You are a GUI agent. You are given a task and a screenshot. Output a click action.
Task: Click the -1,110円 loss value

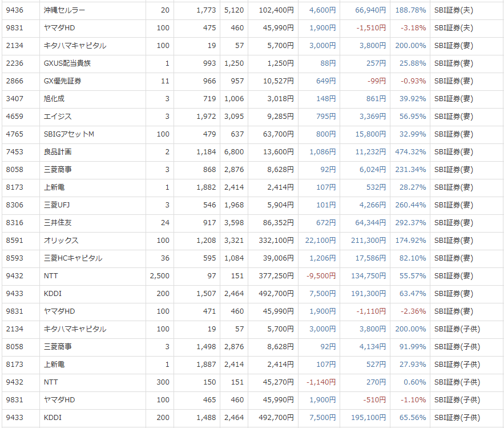point(371,311)
